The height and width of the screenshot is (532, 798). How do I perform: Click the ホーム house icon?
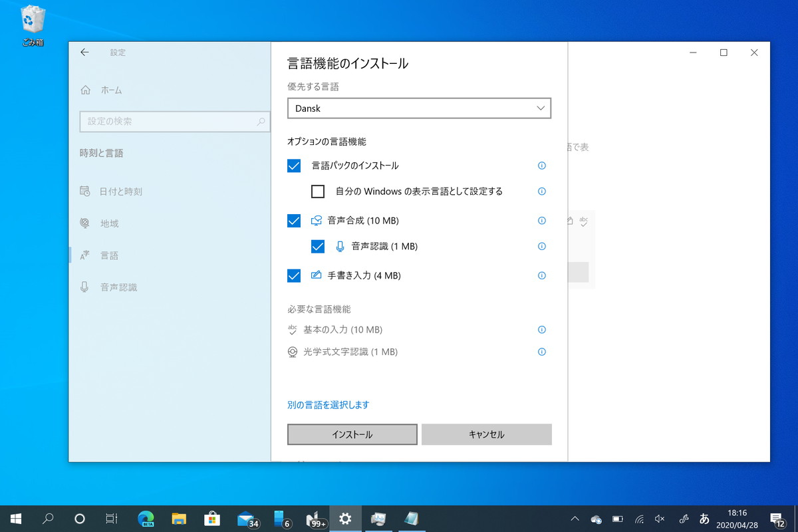84,90
